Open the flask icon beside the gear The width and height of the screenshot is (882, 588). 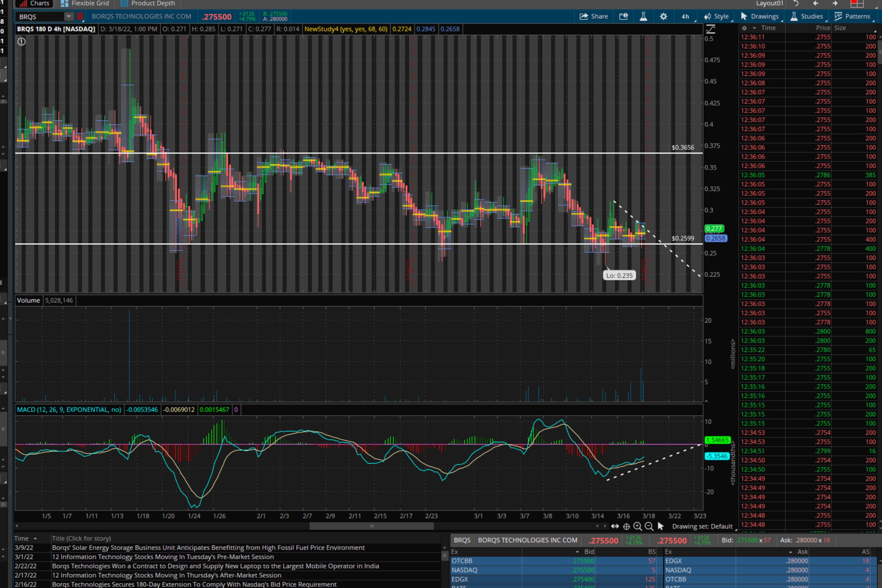644,16
